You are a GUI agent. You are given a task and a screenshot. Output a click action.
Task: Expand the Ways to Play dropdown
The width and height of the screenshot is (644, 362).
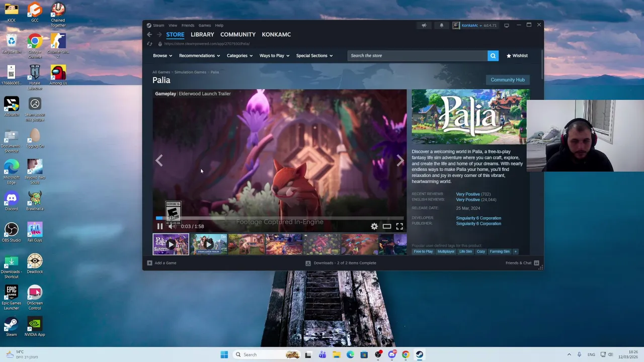[x=274, y=56]
